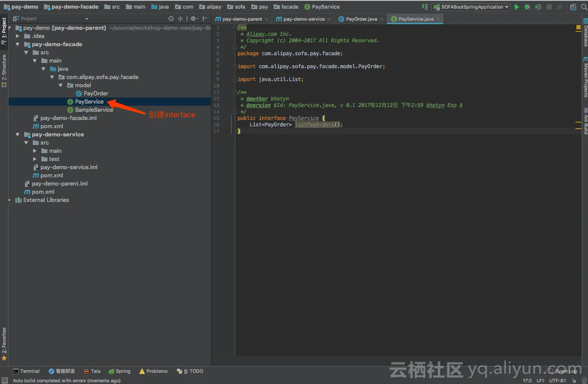The width and height of the screenshot is (588, 384).
Task: Open the 6: TODO tool tab
Action: tap(190, 371)
